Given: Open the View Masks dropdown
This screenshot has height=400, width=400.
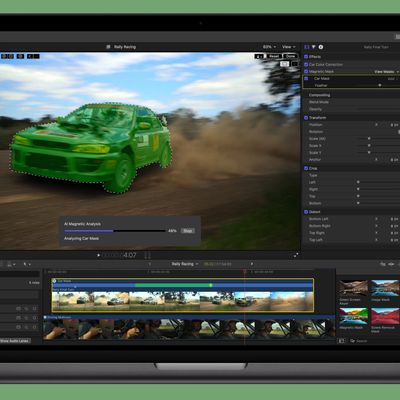Looking at the screenshot, I should click(386, 71).
